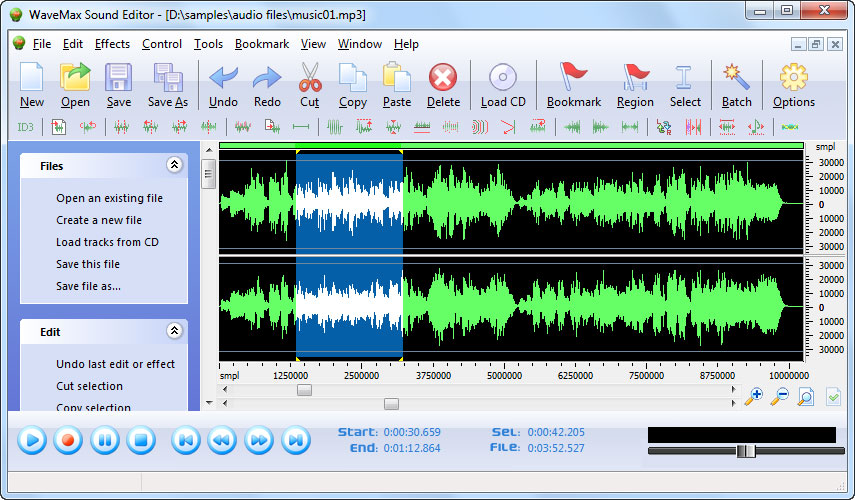
Task: Zoom in on the waveform horizontally
Action: tap(754, 397)
